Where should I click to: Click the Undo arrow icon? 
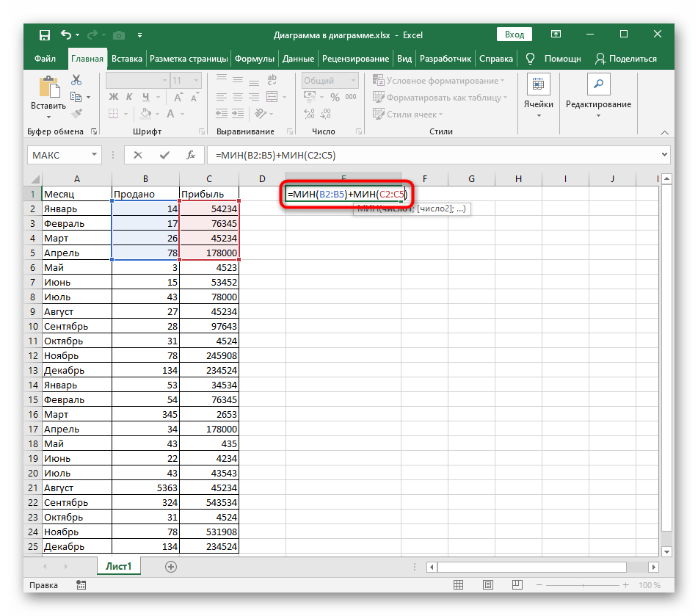[67, 35]
